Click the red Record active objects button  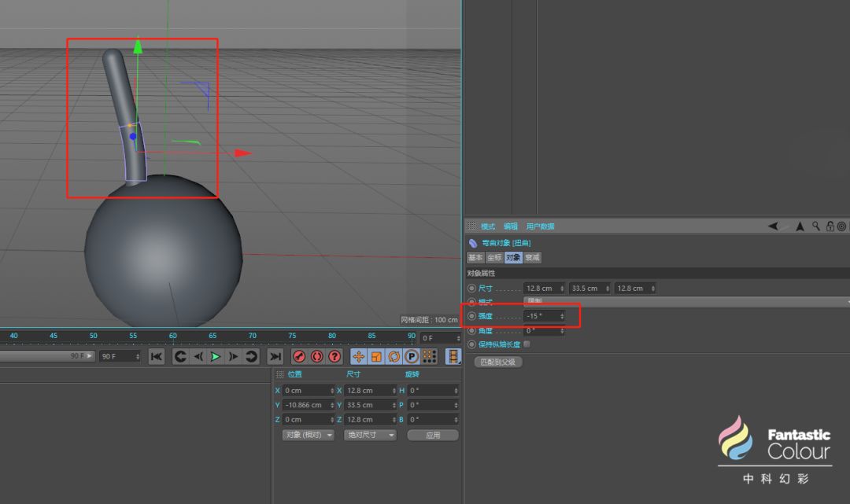click(x=300, y=357)
